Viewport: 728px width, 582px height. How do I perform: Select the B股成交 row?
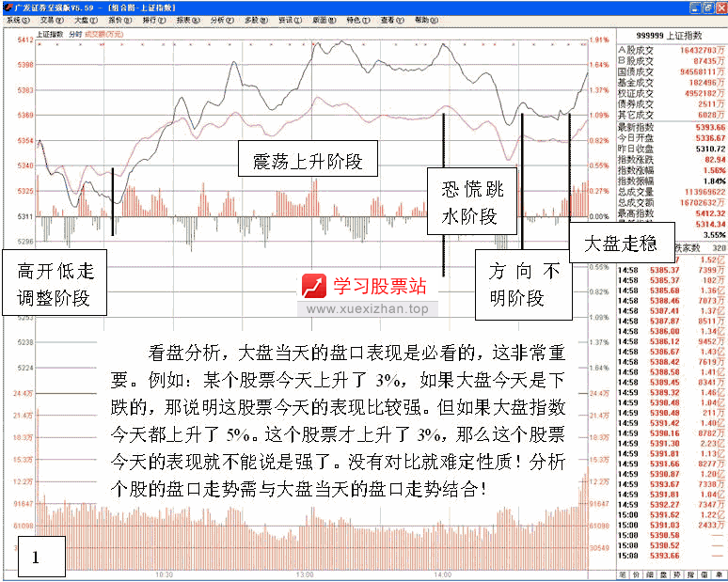point(671,61)
